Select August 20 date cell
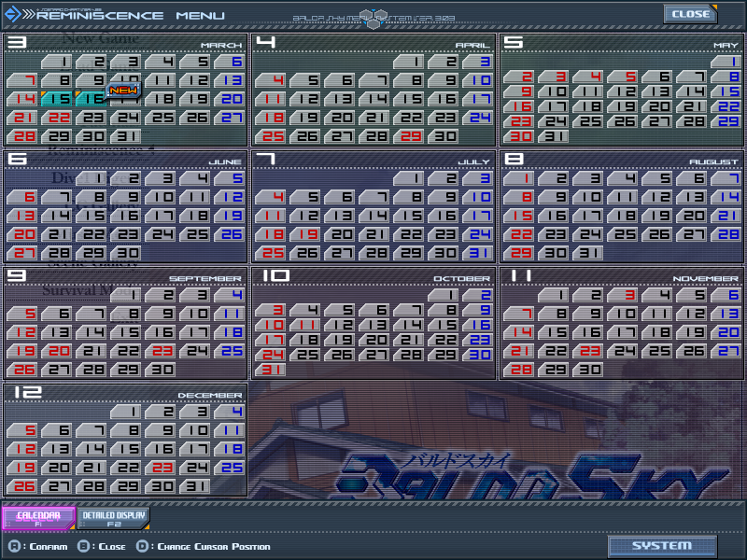 click(x=691, y=216)
